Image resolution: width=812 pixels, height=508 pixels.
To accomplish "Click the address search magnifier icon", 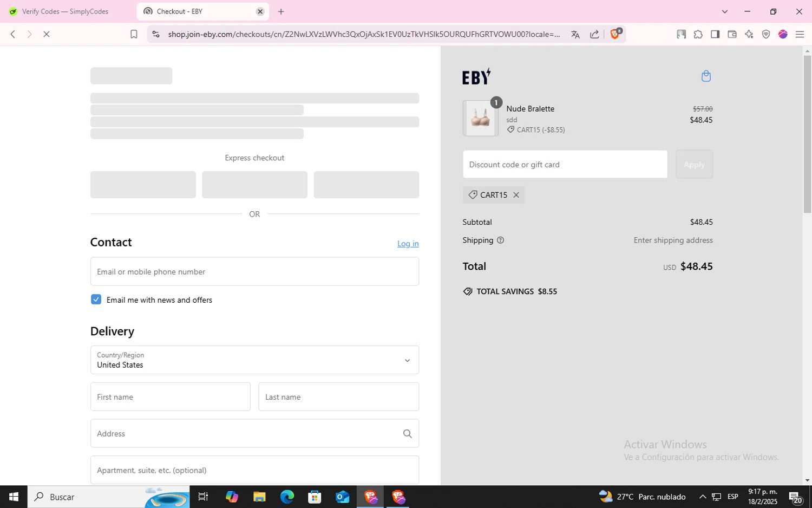I will [408, 433].
